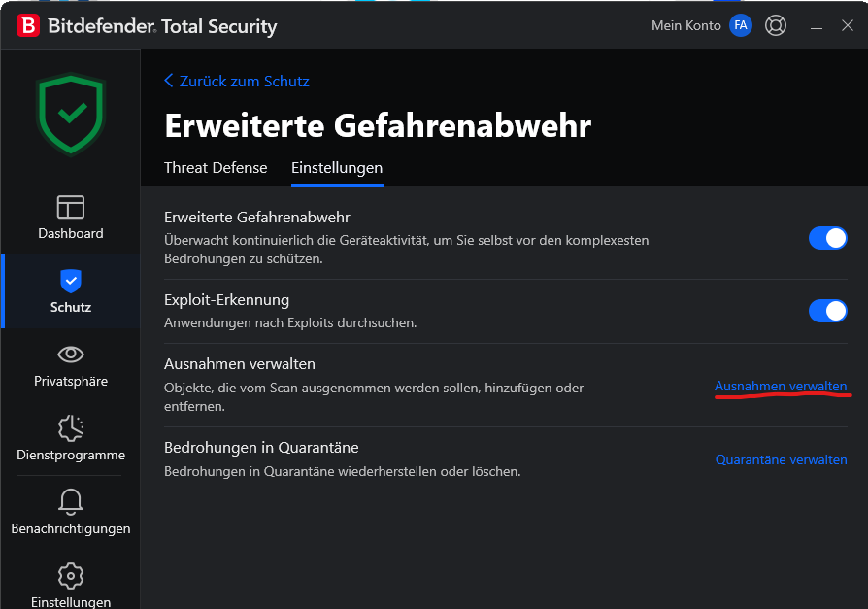Click the FA account avatar
Image resolution: width=868 pixels, height=609 pixels.
click(741, 25)
